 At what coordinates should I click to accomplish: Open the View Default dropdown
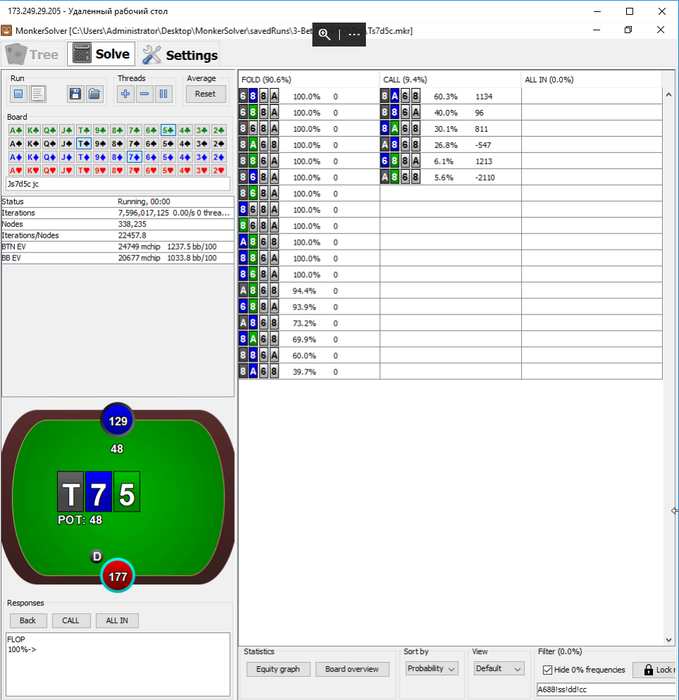pyautogui.click(x=499, y=668)
